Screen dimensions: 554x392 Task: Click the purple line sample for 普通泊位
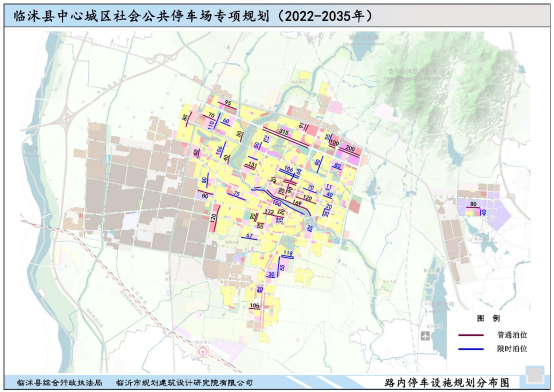[x=471, y=335]
